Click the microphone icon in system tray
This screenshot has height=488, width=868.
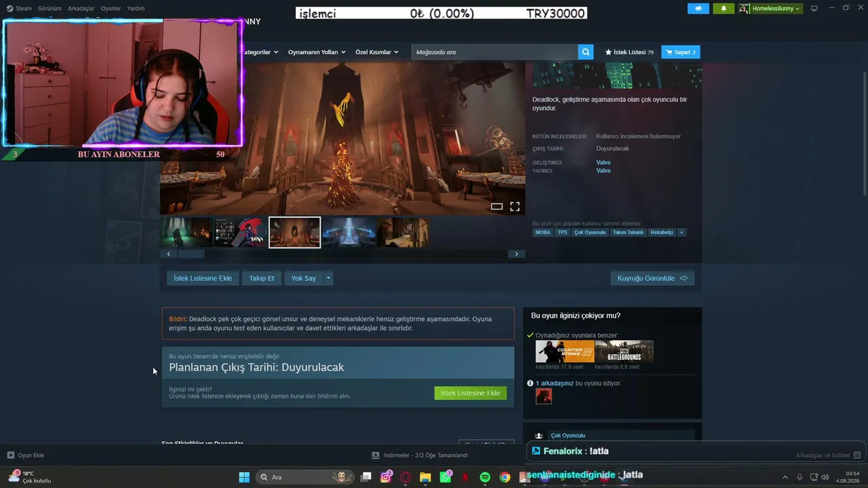click(800, 477)
